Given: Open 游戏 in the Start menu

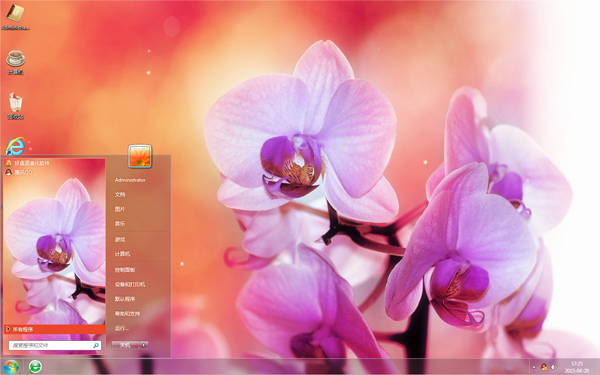Looking at the screenshot, I should tap(120, 240).
